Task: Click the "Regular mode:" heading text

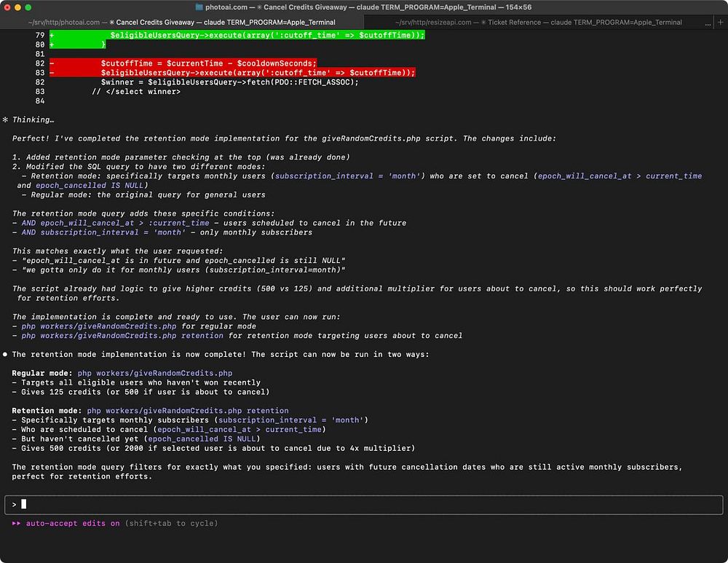Action: [42, 373]
